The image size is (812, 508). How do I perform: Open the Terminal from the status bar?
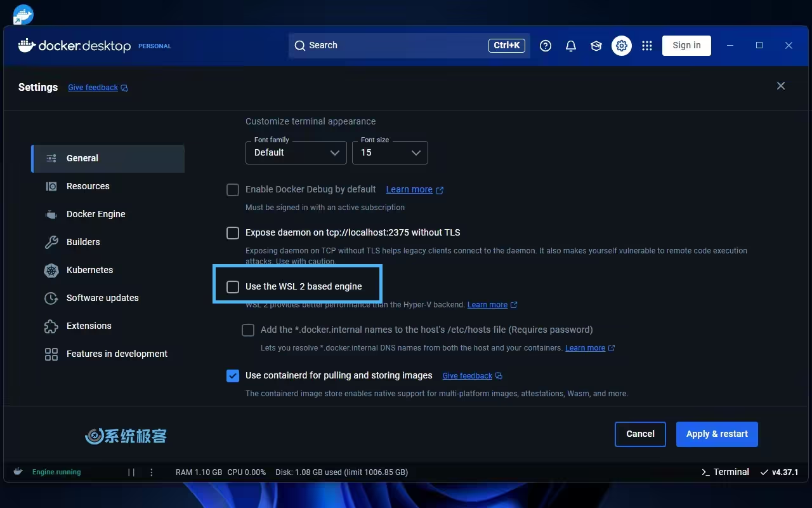pos(725,472)
